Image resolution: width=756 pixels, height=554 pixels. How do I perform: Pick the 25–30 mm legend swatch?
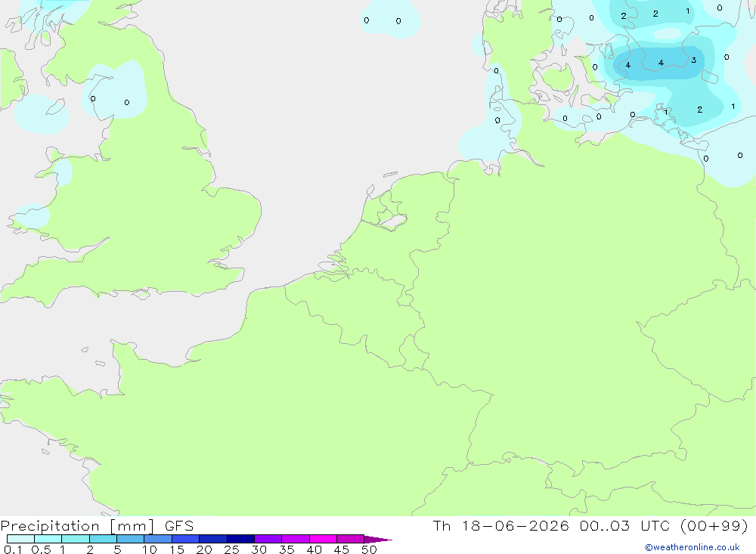[x=240, y=539]
